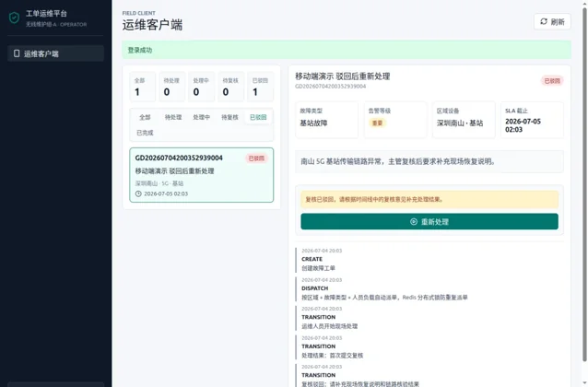This screenshot has width=588, height=387.
Task: Click the 已驳回 count stat card
Action: (x=261, y=87)
